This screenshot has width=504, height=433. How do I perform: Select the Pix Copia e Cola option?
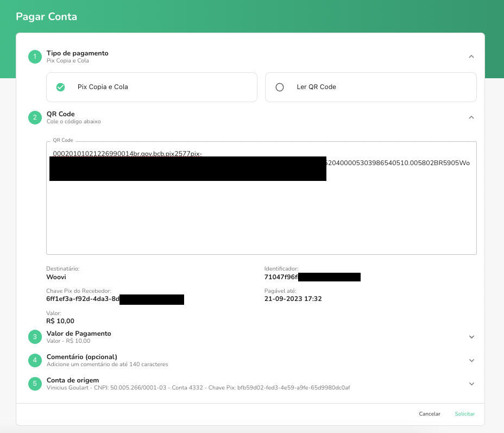coord(152,87)
